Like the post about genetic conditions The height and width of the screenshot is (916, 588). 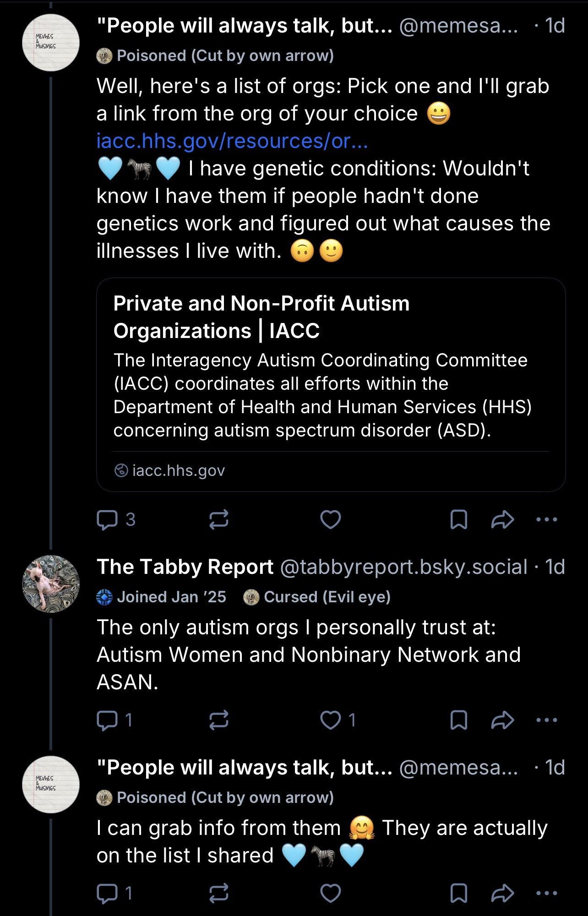pyautogui.click(x=330, y=520)
